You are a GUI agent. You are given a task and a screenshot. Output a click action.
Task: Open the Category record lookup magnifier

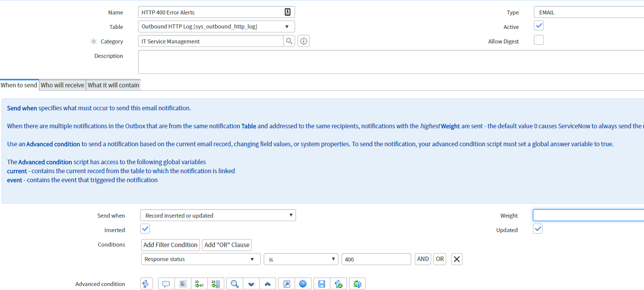click(x=289, y=41)
